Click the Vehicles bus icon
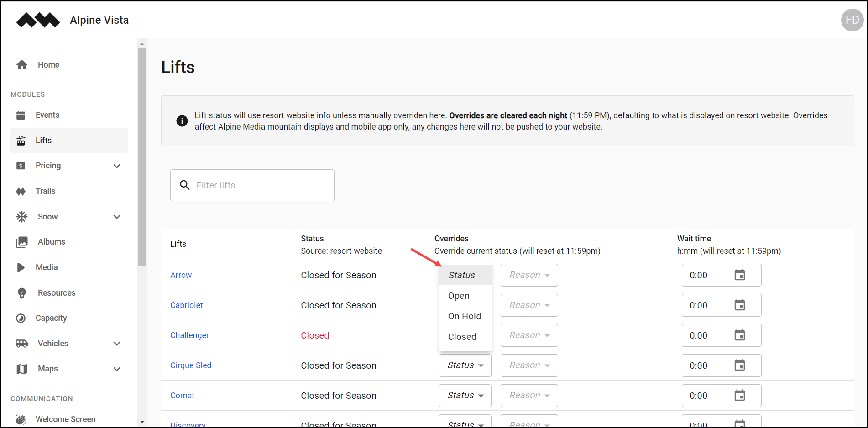This screenshot has width=868, height=428. [x=22, y=344]
